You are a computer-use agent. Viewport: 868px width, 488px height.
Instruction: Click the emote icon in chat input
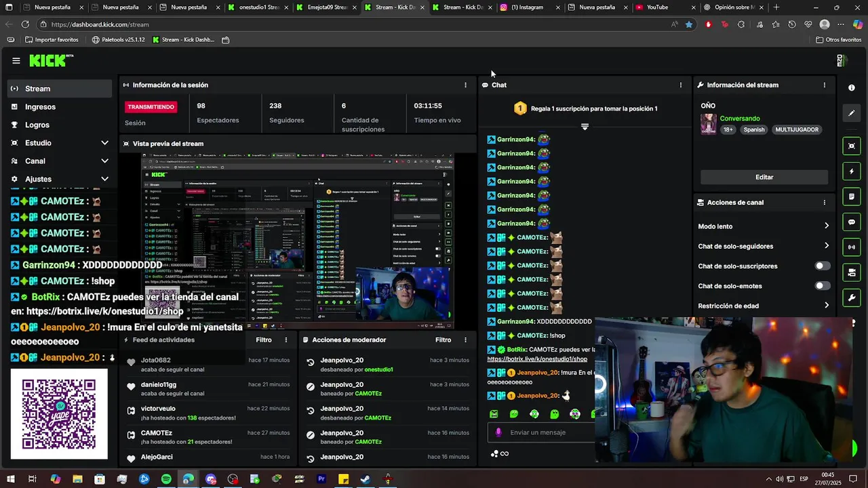(498, 432)
